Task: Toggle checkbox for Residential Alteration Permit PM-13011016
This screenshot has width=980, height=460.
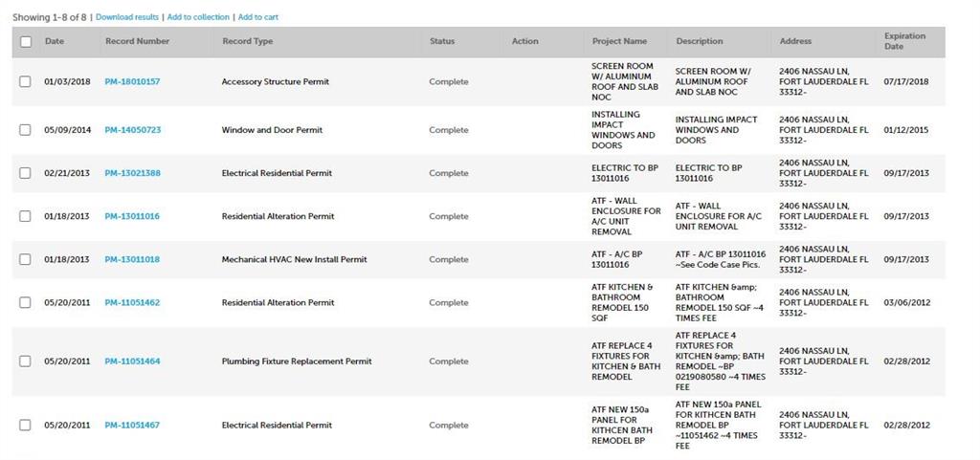Action: pyautogui.click(x=26, y=216)
